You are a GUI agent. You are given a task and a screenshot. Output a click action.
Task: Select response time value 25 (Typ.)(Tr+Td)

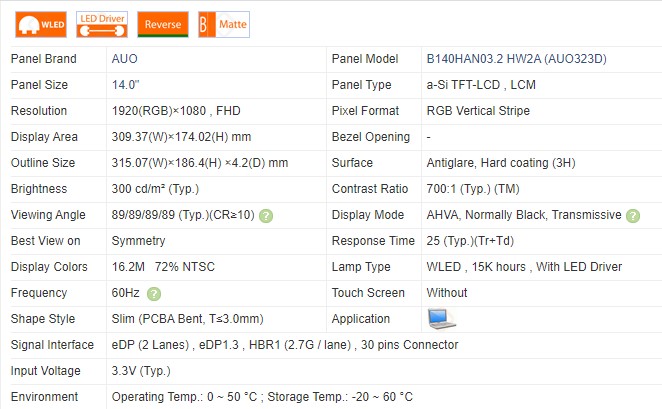tap(470, 241)
